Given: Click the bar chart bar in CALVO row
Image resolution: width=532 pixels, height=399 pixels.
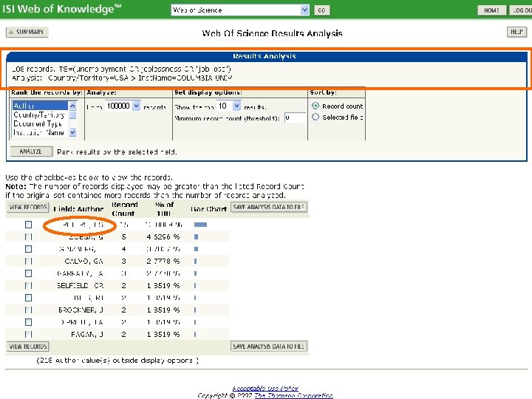Looking at the screenshot, I should [196, 262].
